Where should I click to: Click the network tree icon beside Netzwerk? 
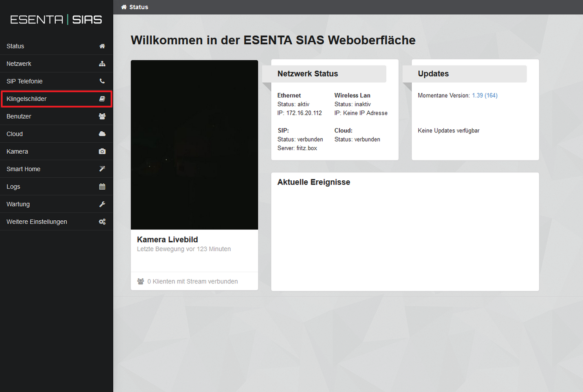tap(102, 64)
